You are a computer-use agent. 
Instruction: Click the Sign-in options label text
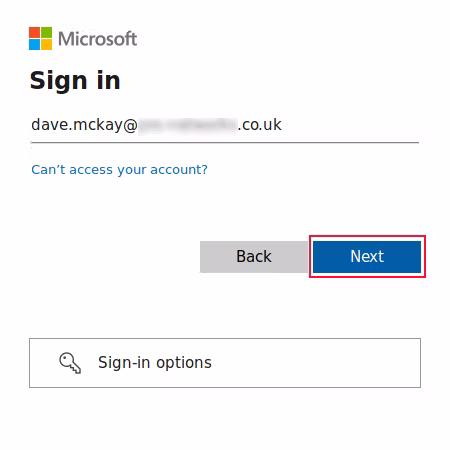pyautogui.click(x=155, y=363)
